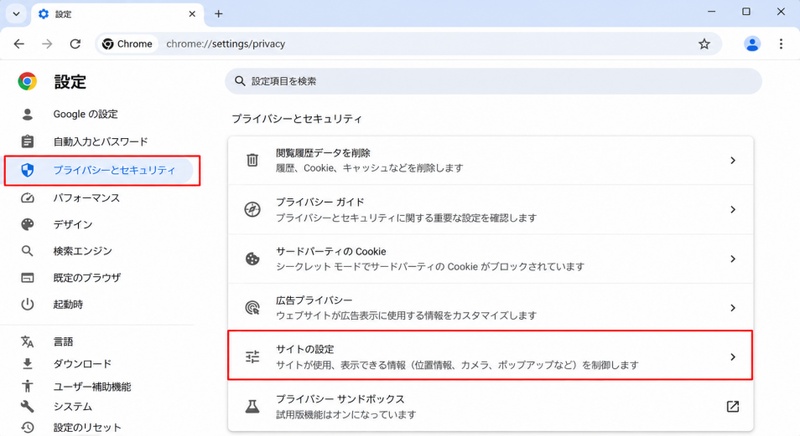Open a new tab with plus button
Image resolution: width=800 pixels, height=436 pixels.
pyautogui.click(x=218, y=14)
